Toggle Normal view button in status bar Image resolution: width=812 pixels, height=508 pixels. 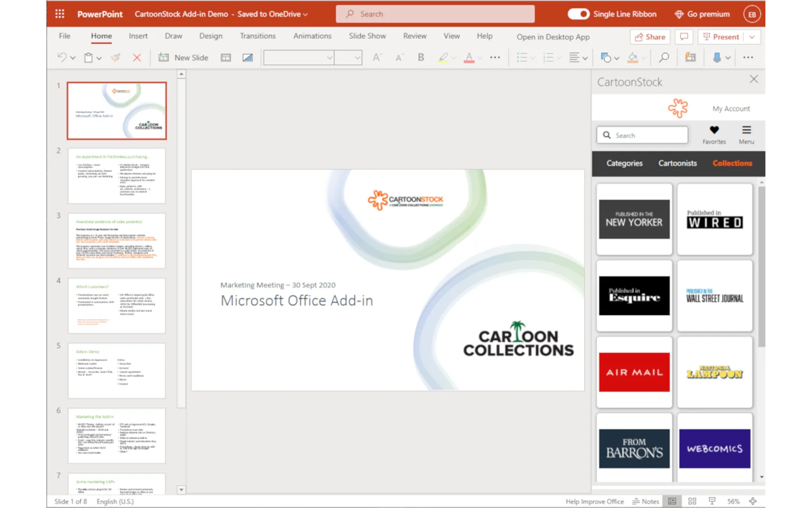[x=672, y=501]
